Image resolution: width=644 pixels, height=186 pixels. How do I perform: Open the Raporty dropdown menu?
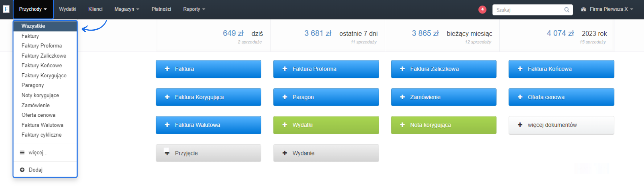[194, 9]
